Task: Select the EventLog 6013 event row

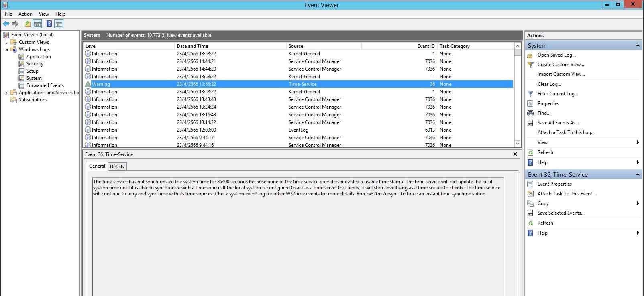Action: [298, 130]
